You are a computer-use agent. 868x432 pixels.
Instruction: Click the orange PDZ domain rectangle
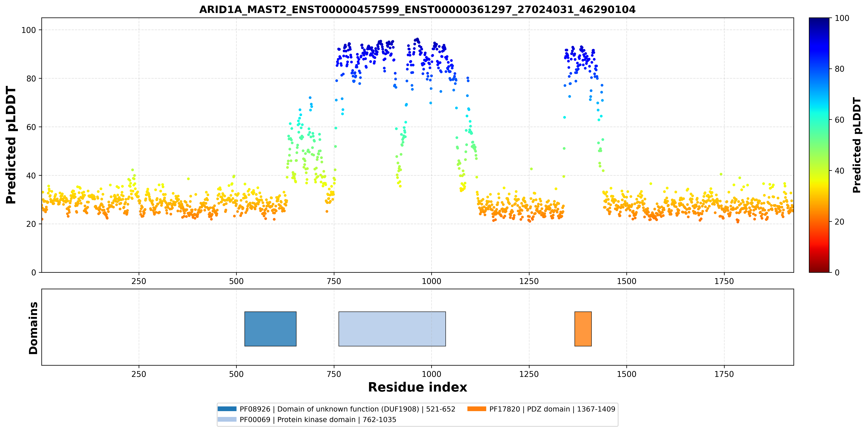click(583, 329)
